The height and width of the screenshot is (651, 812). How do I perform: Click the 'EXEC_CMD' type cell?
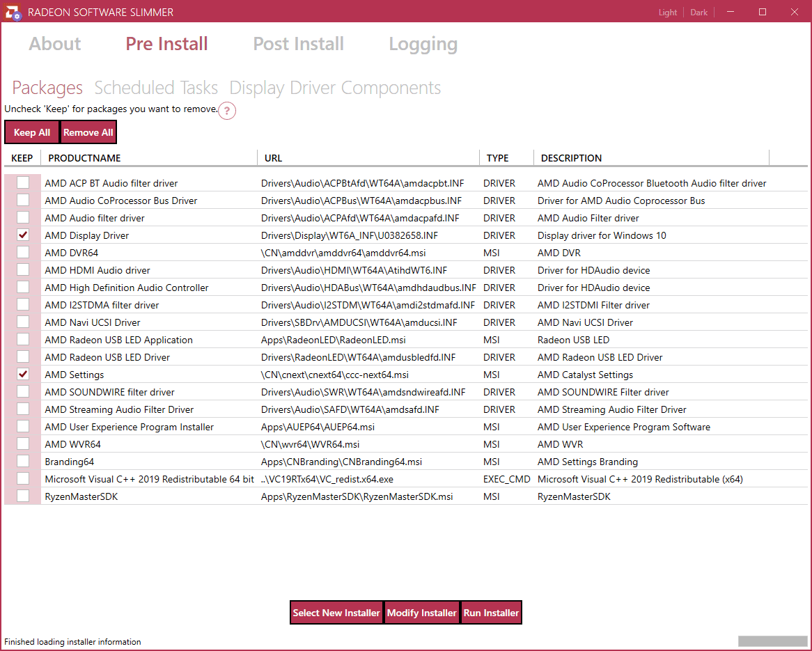click(x=506, y=479)
